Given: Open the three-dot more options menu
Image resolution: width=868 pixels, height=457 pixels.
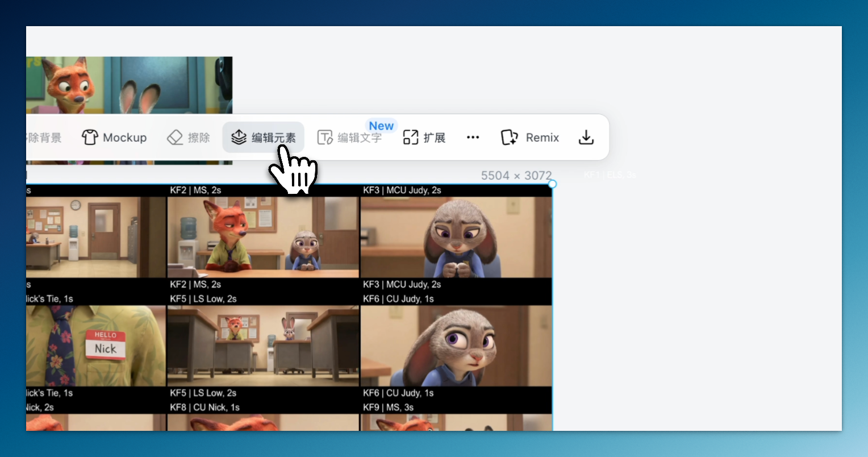Looking at the screenshot, I should tap(473, 138).
